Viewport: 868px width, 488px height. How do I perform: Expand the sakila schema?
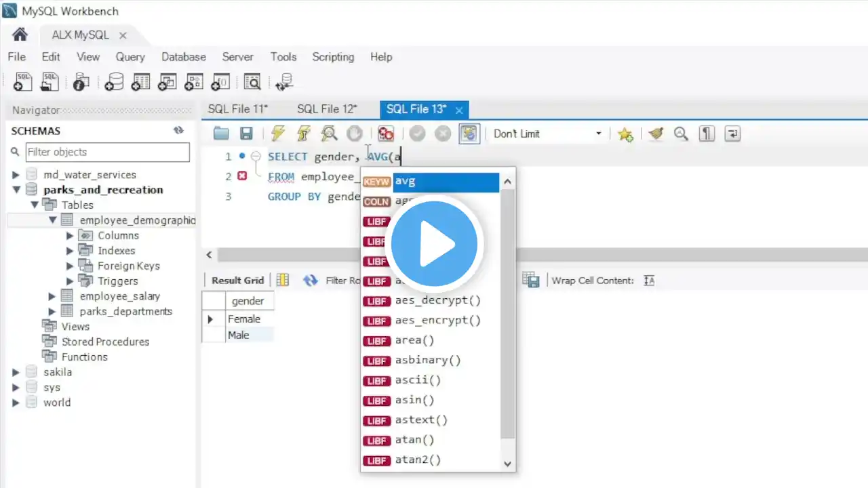[x=16, y=372]
